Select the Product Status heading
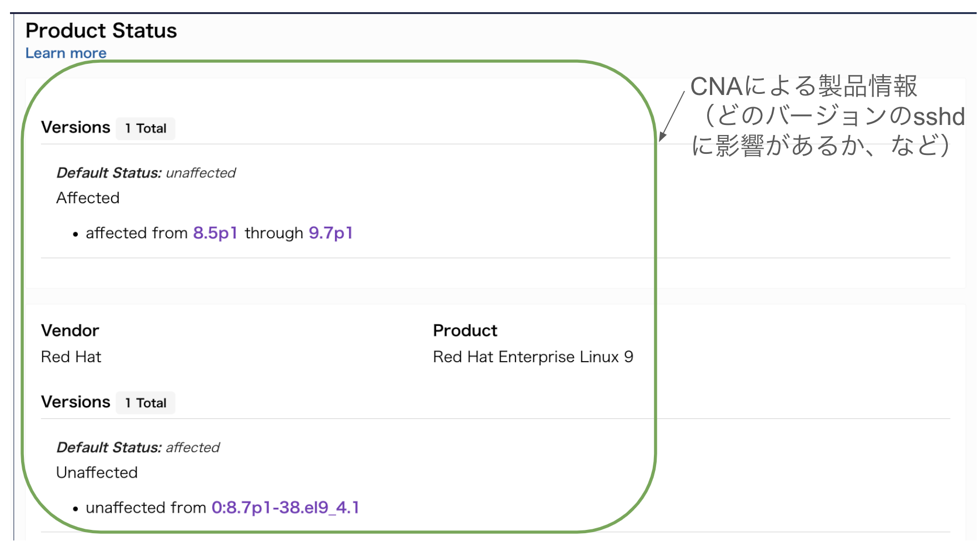The image size is (980, 541). (x=101, y=31)
